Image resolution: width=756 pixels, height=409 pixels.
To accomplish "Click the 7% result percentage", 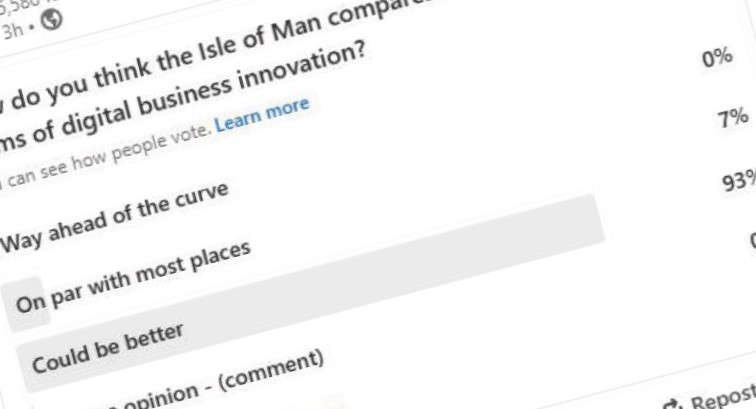I will point(733,119).
